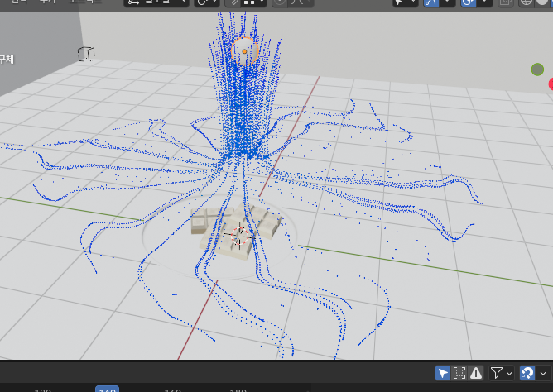
Task: Toggle the timeline snapping magnet icon
Action: click(x=527, y=373)
